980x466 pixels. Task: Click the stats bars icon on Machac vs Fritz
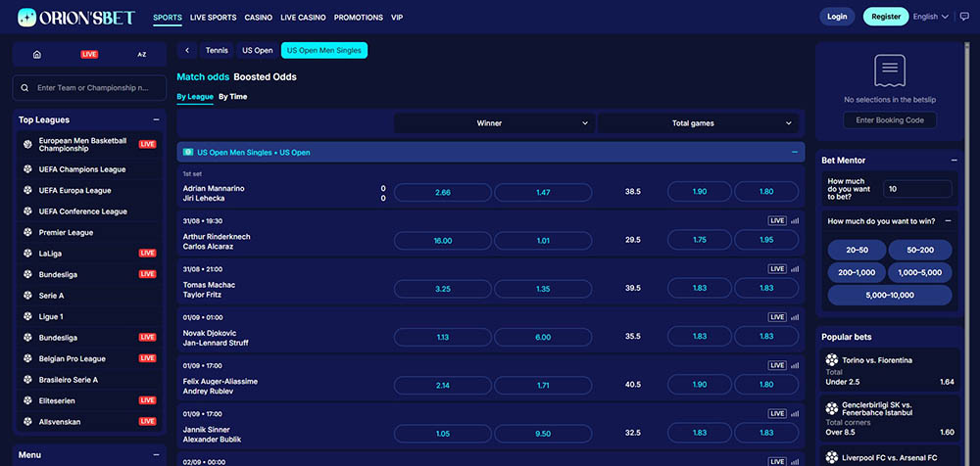(x=795, y=268)
